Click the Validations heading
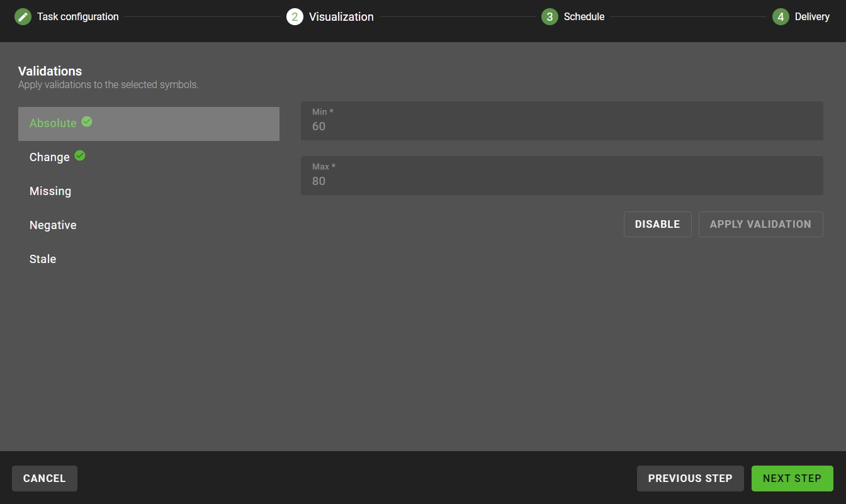 click(x=50, y=71)
